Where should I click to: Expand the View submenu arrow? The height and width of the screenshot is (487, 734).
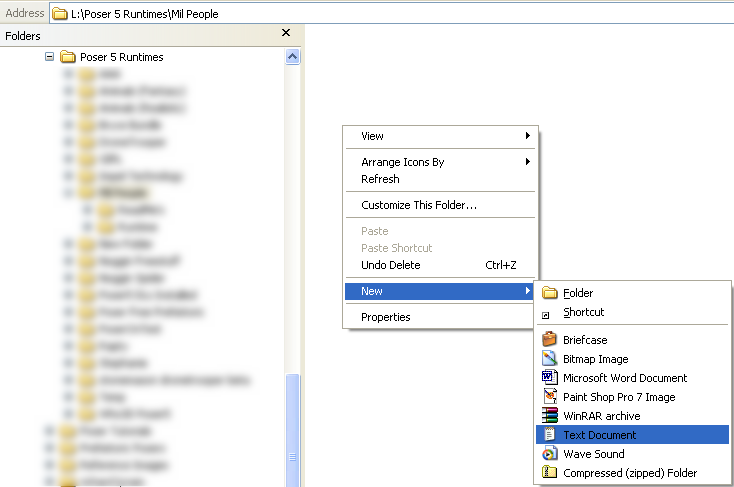pos(528,136)
